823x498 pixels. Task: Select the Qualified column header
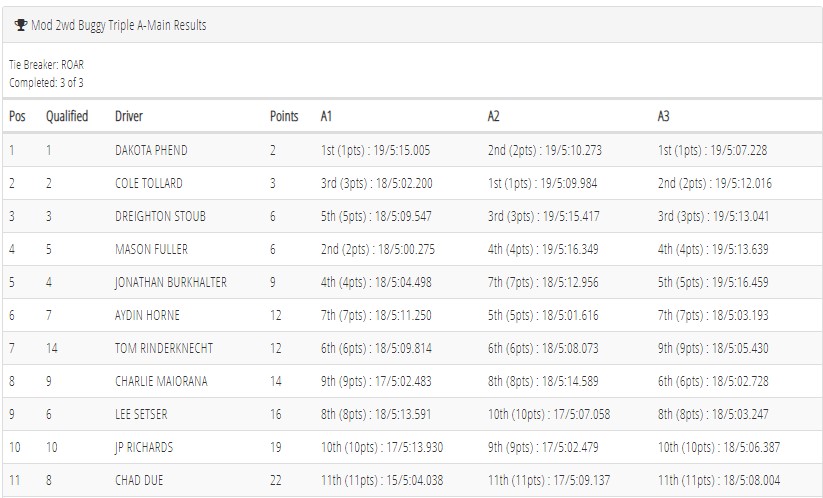click(x=67, y=116)
